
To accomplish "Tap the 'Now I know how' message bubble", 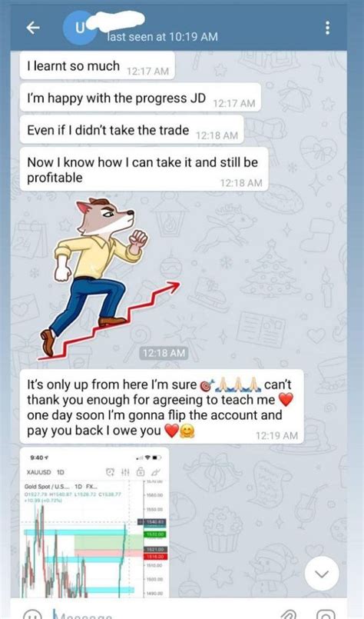I will pos(144,170).
